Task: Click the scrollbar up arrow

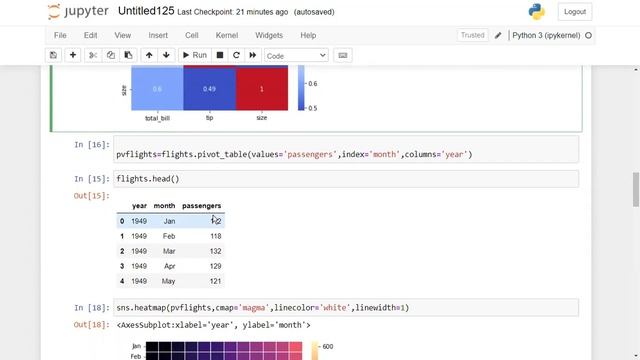Action: (x=636, y=70)
